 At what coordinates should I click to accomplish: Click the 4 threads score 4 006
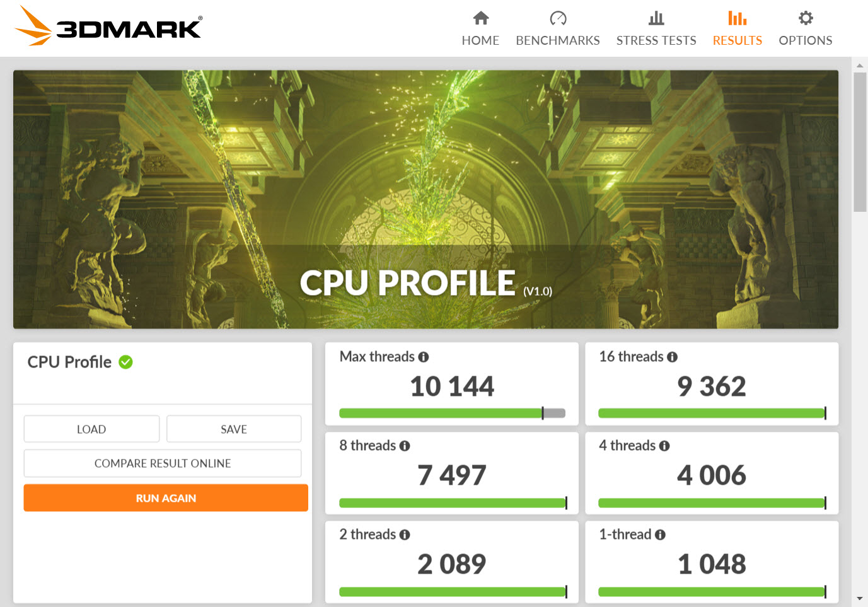[x=712, y=475]
